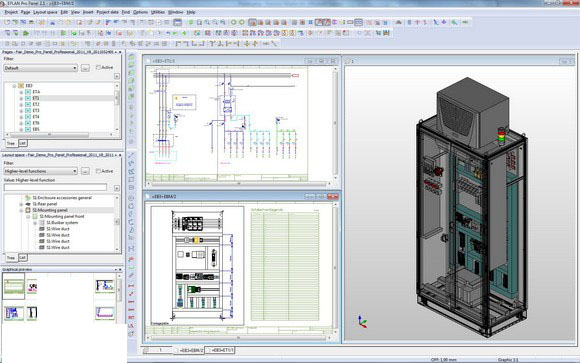This screenshot has width=580, height=363.
Task: Open the Utilities menu
Action: (x=158, y=12)
